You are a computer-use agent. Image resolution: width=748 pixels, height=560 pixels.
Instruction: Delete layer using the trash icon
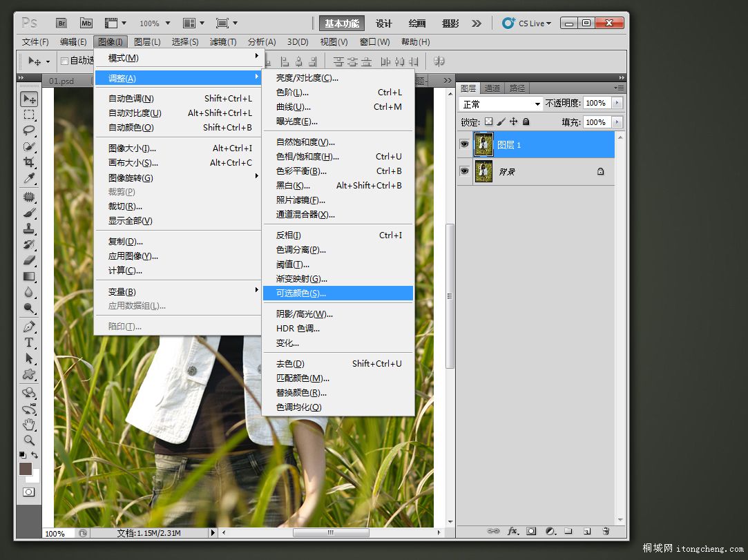point(606,531)
